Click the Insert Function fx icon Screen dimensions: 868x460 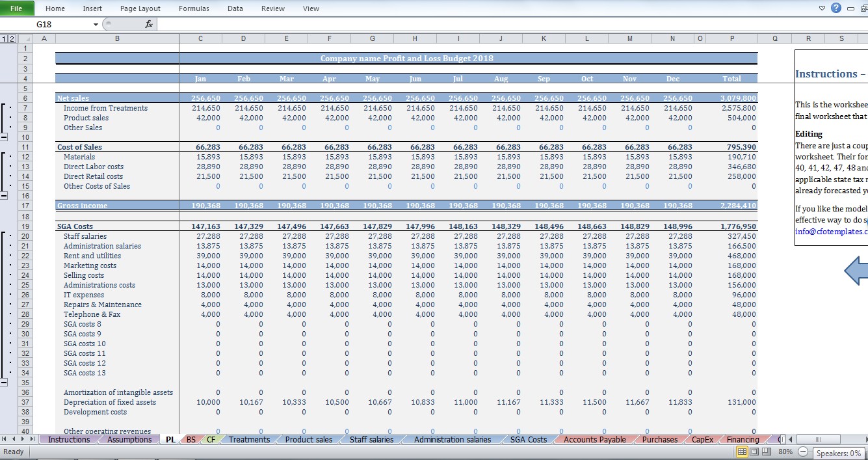[148, 24]
